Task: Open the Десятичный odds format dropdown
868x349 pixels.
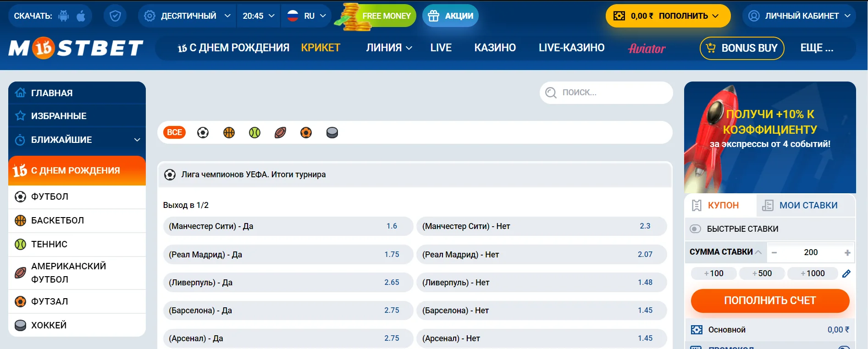Action: (x=188, y=16)
